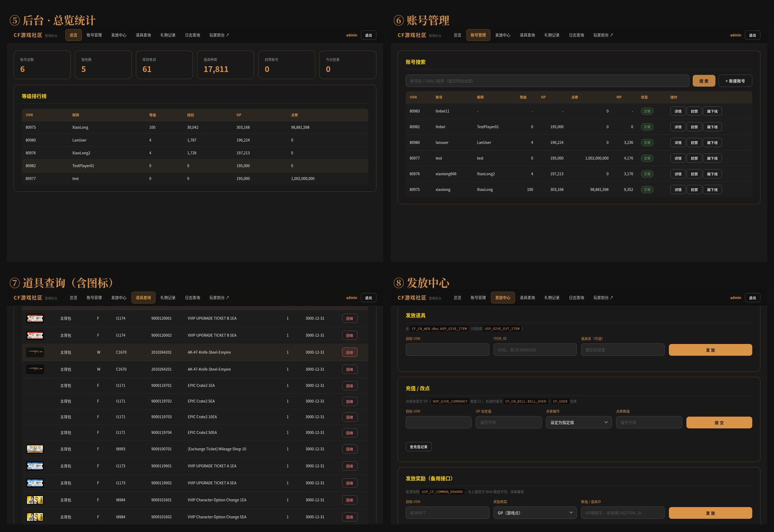Click the 提交 button in 充值 / 改点
Screen dimensions: 774x532
pos(719,423)
